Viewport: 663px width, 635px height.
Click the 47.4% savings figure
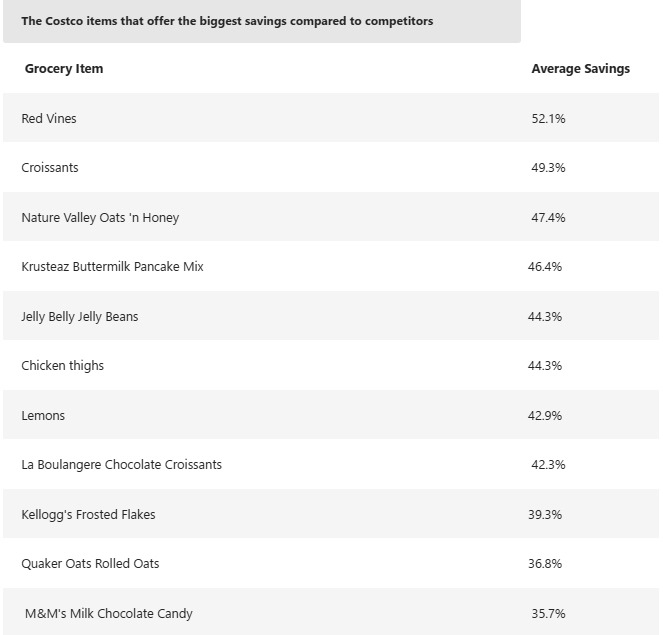[548, 217]
